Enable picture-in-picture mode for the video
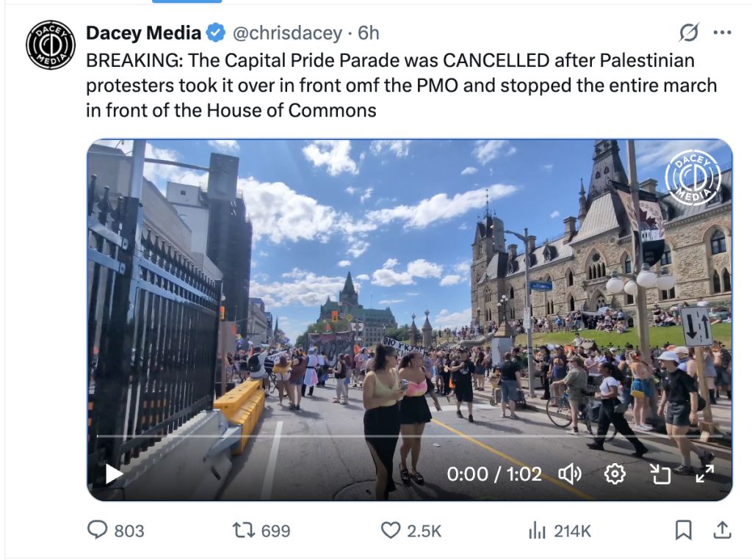 [660, 474]
